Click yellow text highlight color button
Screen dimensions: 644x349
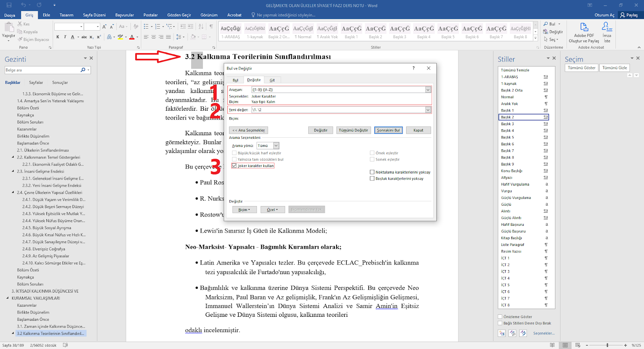tap(120, 37)
